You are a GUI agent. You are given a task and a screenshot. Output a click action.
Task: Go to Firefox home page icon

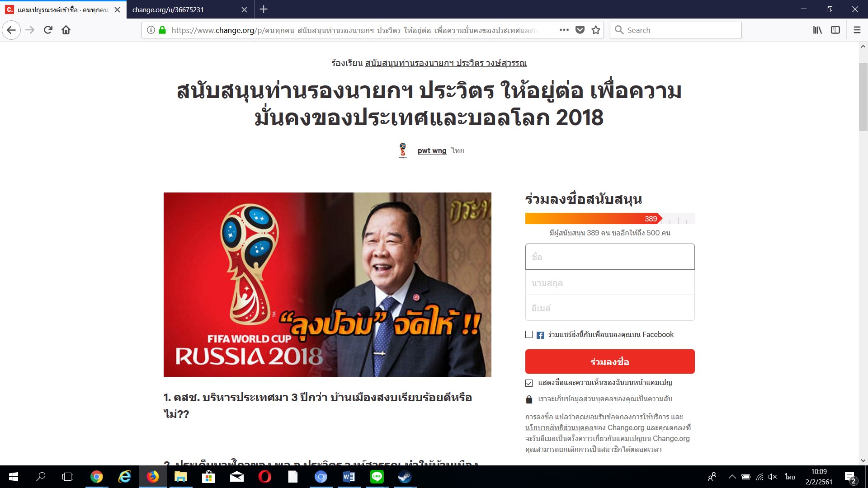coord(66,30)
